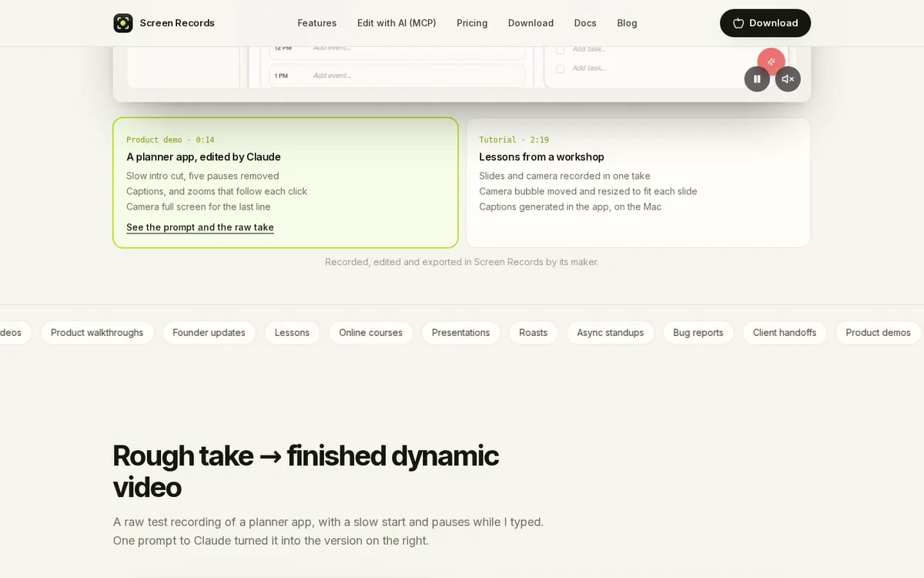Visit the Blog page
Viewport: 924px width, 578px height.
[627, 23]
